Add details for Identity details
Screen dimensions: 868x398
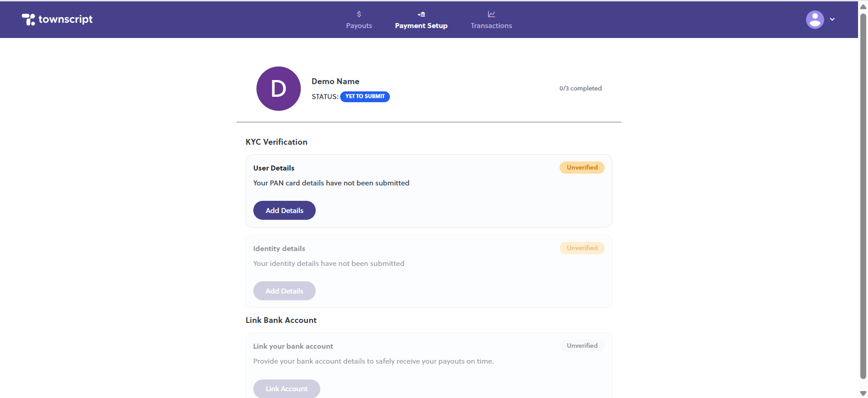(x=285, y=291)
